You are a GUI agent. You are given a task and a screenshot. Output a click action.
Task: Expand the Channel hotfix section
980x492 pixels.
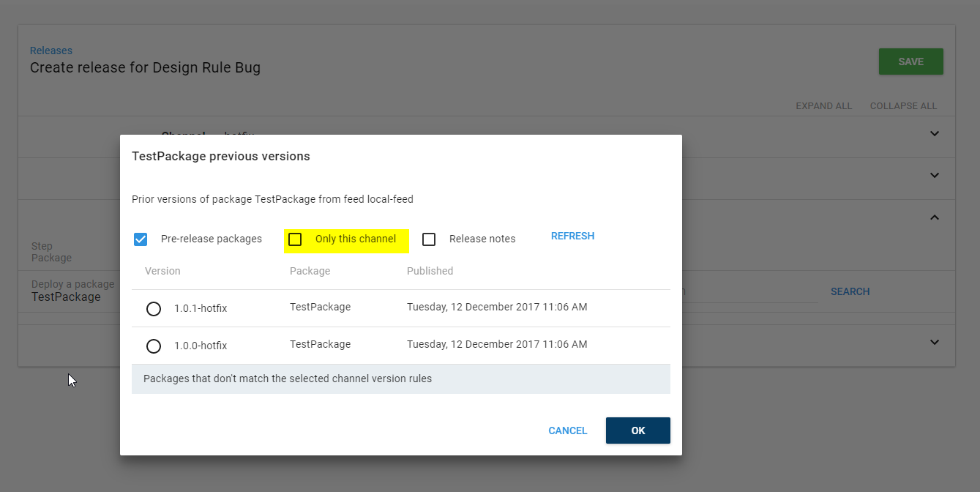point(934,134)
